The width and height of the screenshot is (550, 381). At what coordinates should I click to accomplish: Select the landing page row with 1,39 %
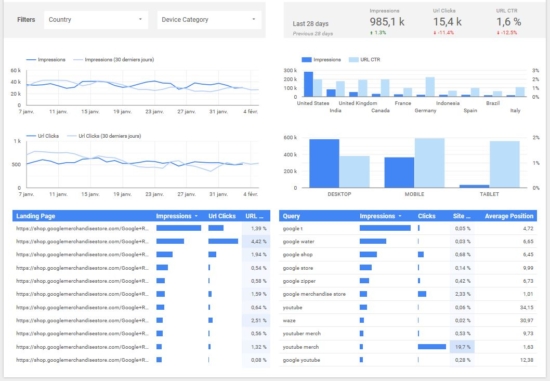[141, 228]
